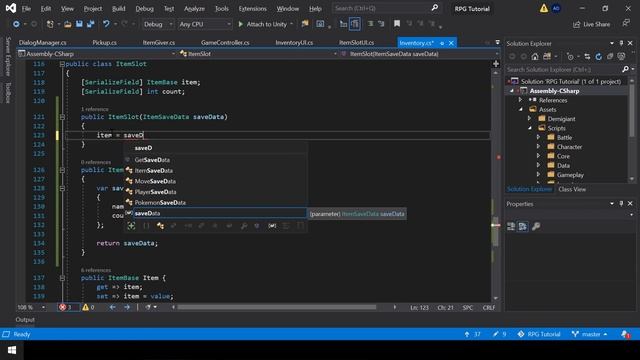The image size is (640, 360).
Task: Toggle the class filter icon in IntelliSense
Action: [160, 226]
